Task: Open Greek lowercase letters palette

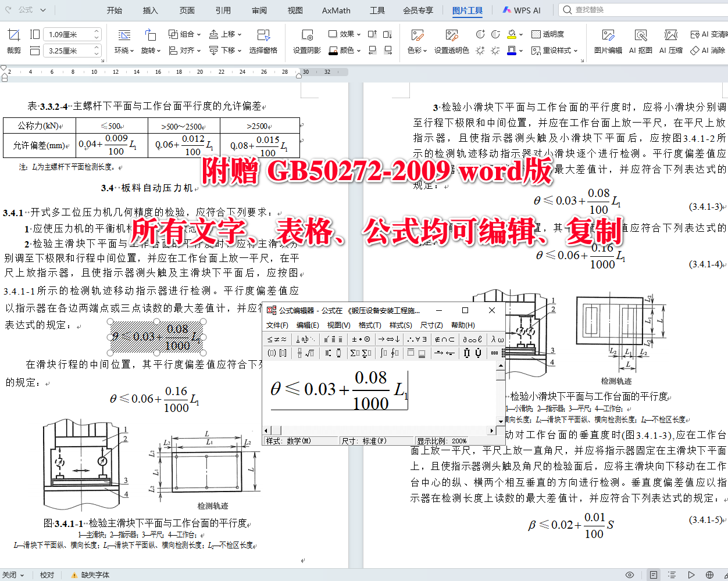Action: click(497, 339)
